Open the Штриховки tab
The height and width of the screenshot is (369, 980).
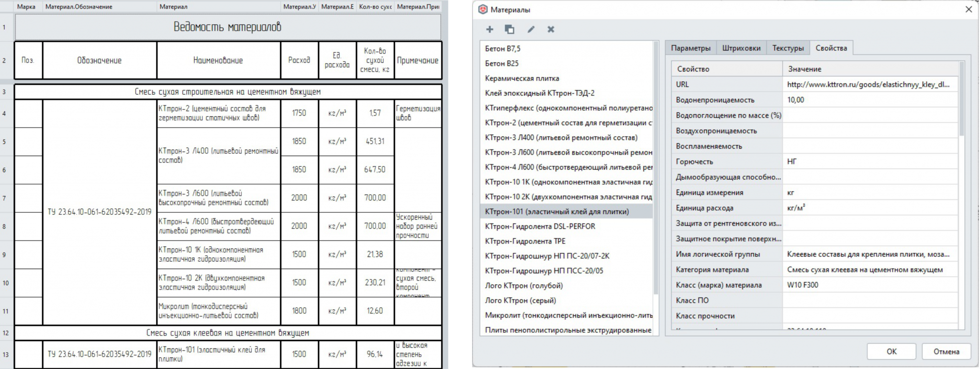tap(741, 48)
